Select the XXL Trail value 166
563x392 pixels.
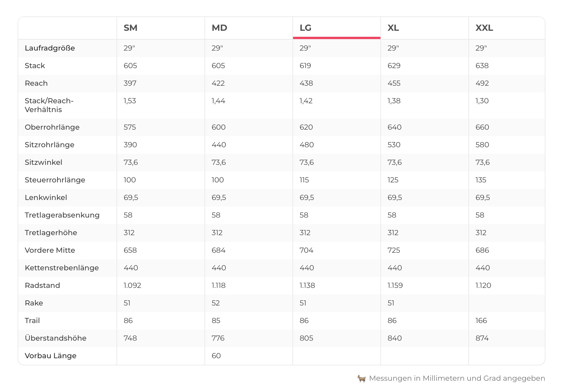481,321
